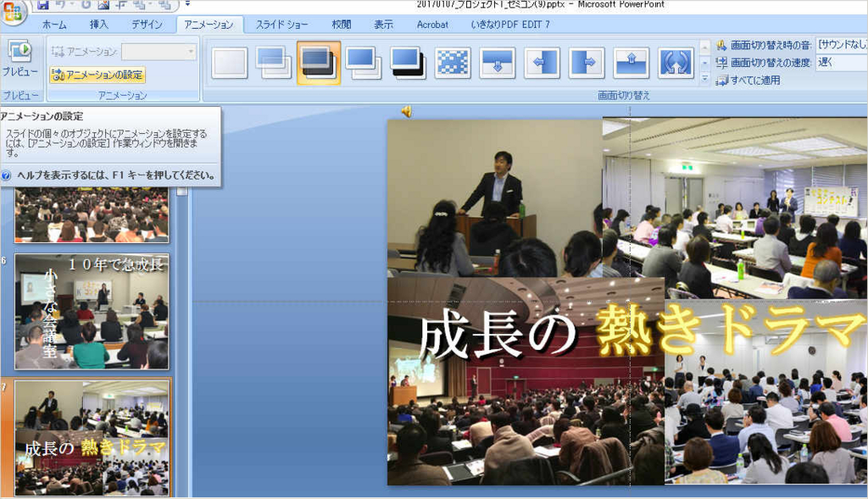Open the Quick Access Toolbar customize dropdown
Viewport: 868px width, 499px height.
pos(187,4)
